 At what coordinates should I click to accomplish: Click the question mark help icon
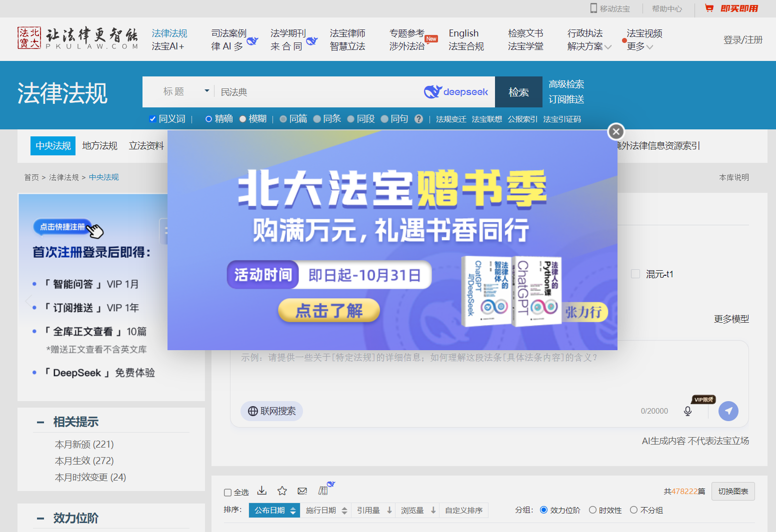(418, 119)
